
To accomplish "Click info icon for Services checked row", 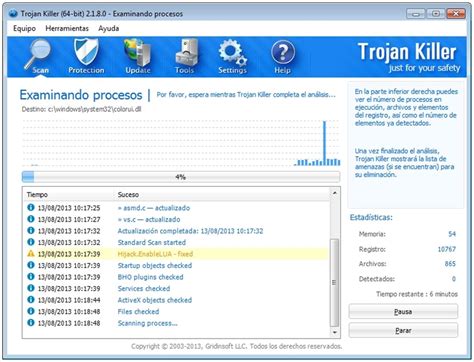I will (x=31, y=288).
